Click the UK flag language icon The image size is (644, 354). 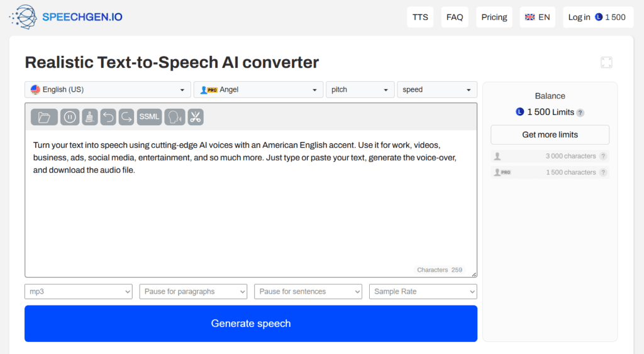(x=530, y=17)
